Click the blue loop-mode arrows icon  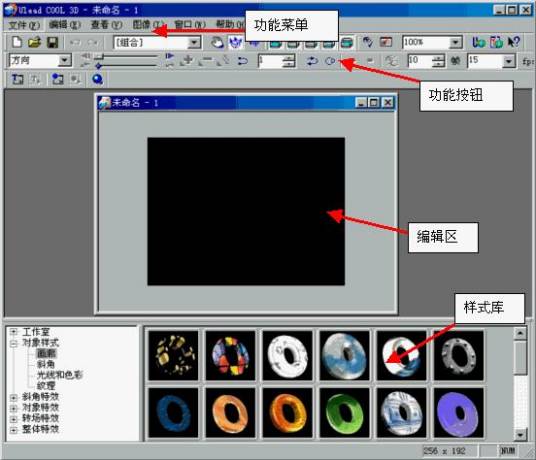[x=312, y=61]
